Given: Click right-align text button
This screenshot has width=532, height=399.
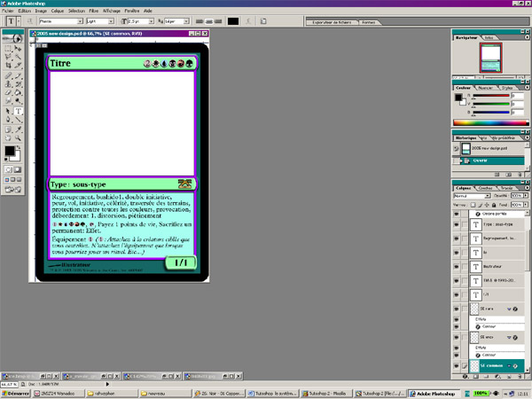Looking at the screenshot, I should click(x=218, y=21).
